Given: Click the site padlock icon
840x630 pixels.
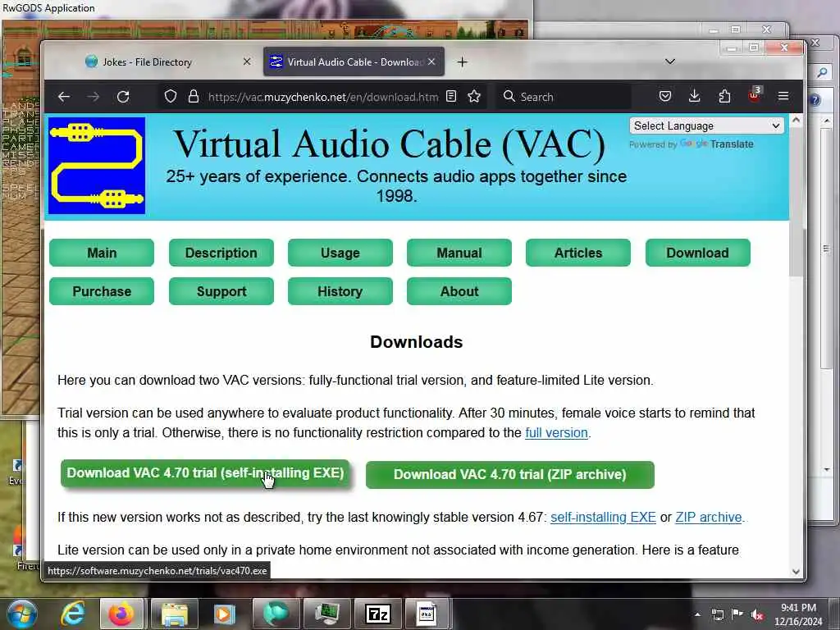Looking at the screenshot, I should 194,97.
